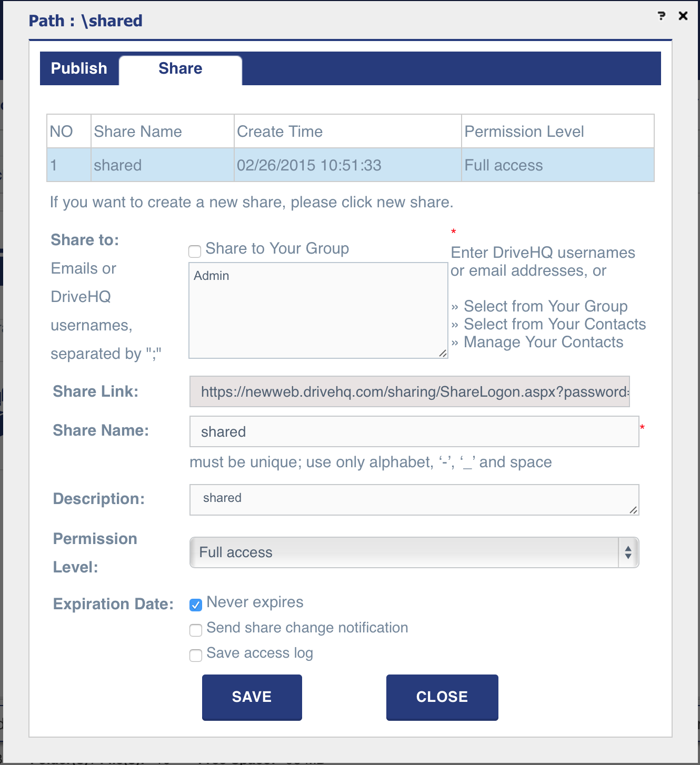Click Manage Your Contacts link

[x=543, y=342]
